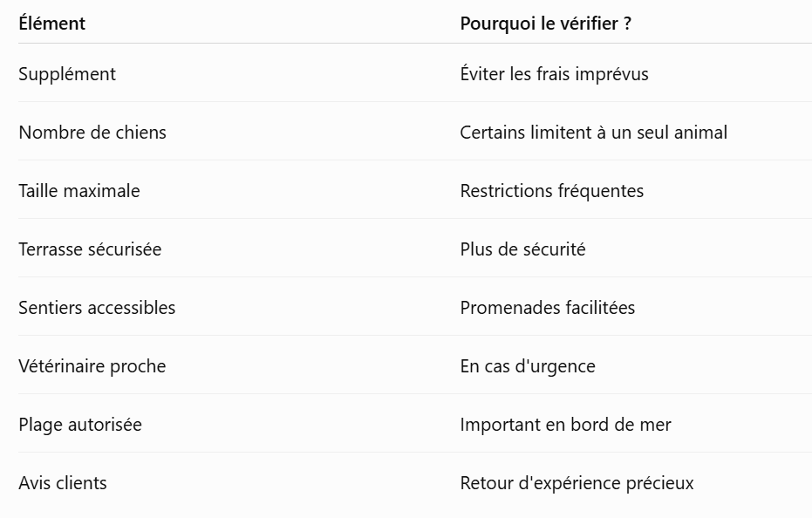
Task: Select the 'Taille maximale' cell
Action: (79, 191)
